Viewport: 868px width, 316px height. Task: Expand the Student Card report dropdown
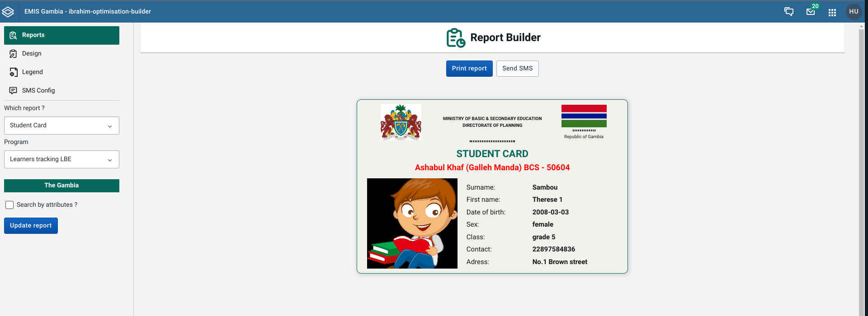pos(61,125)
